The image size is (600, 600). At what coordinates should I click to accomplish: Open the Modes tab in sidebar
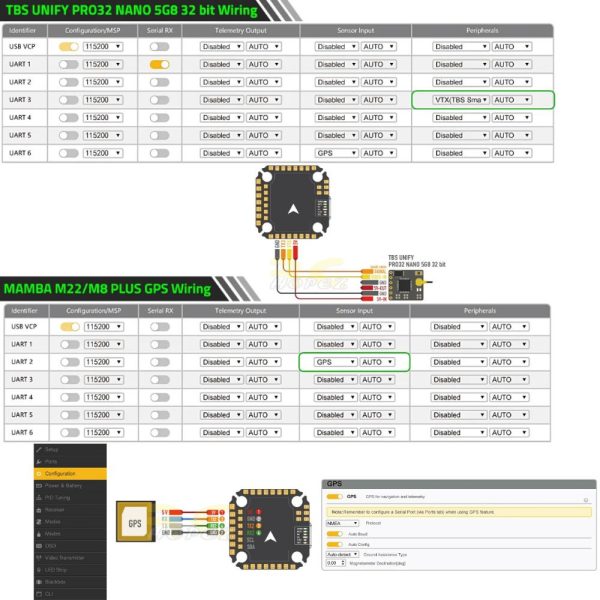(70, 522)
